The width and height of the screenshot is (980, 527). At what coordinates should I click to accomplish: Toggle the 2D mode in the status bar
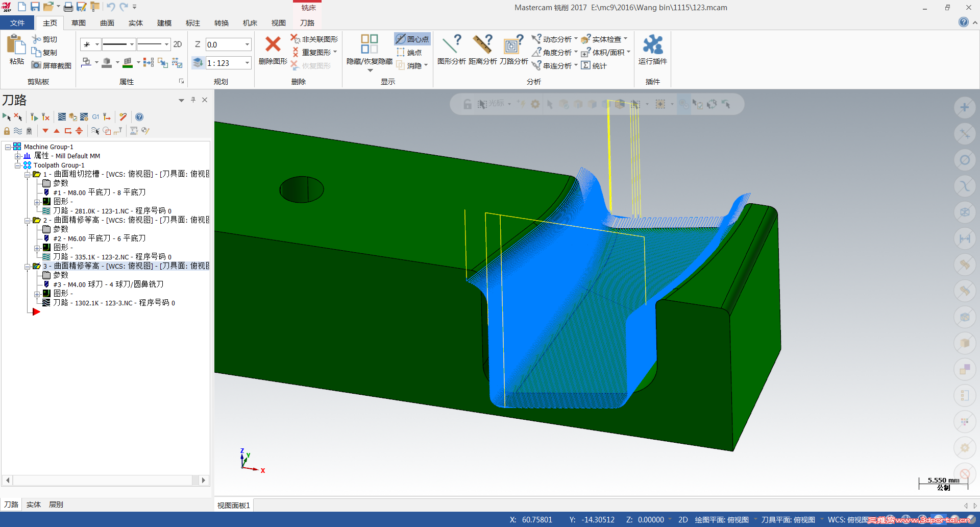pos(683,520)
